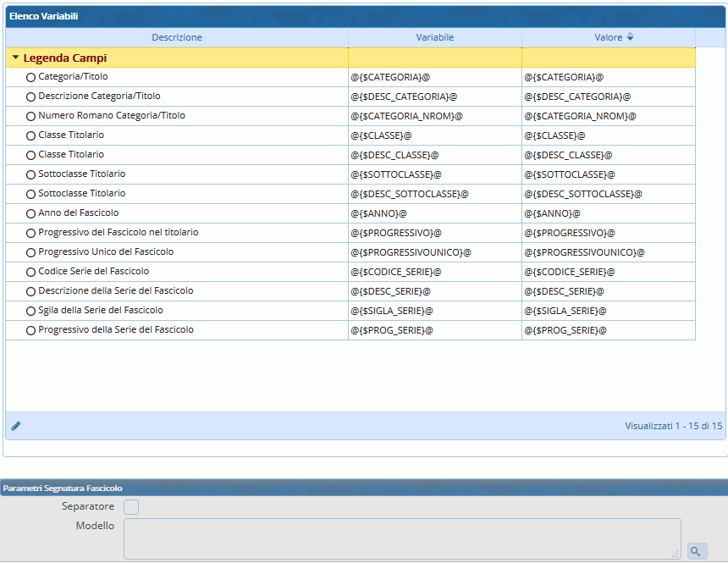728x563 pixels.
Task: Click the Variabile column header
Action: (x=434, y=37)
